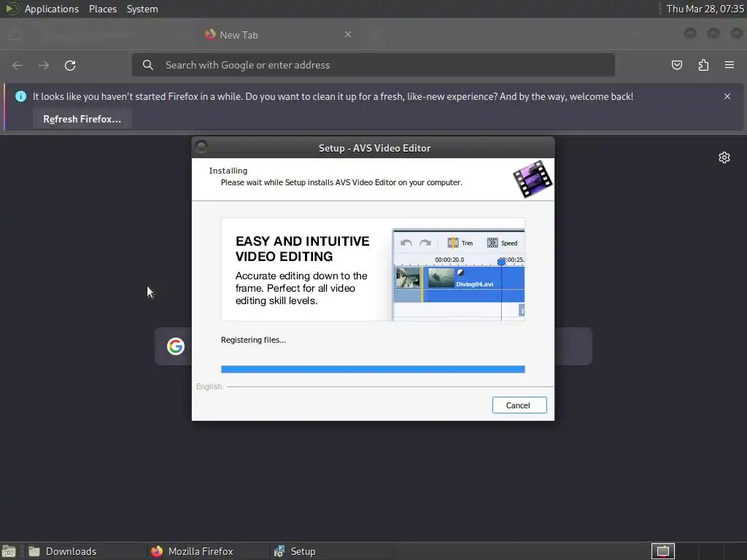Click the clock showing Thu Mar 28

(705, 9)
